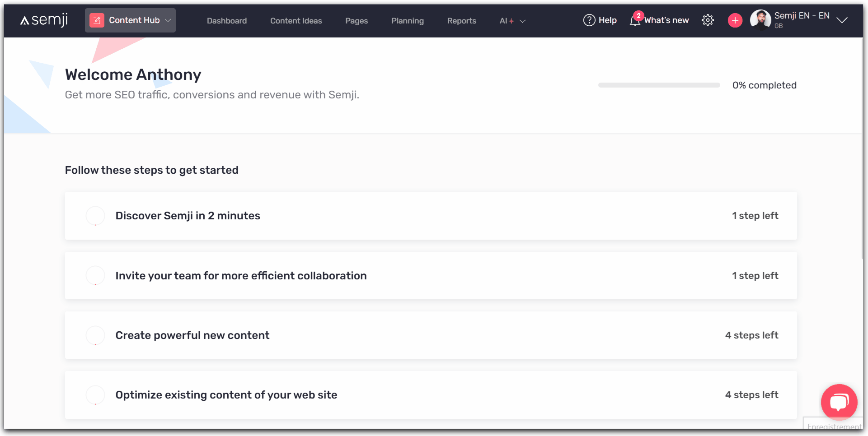Viewport: 868px width, 436px height.
Task: Toggle the Create powerful new content circle
Action: point(95,335)
